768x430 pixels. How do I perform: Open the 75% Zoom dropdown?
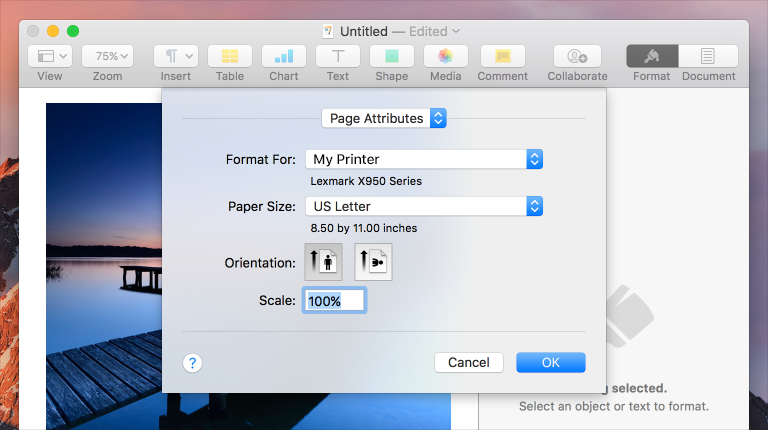108,56
